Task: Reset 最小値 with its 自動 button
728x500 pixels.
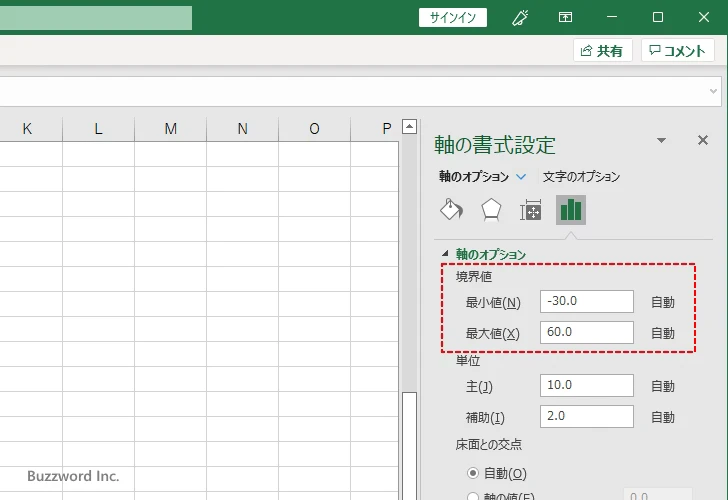Action: click(x=663, y=302)
